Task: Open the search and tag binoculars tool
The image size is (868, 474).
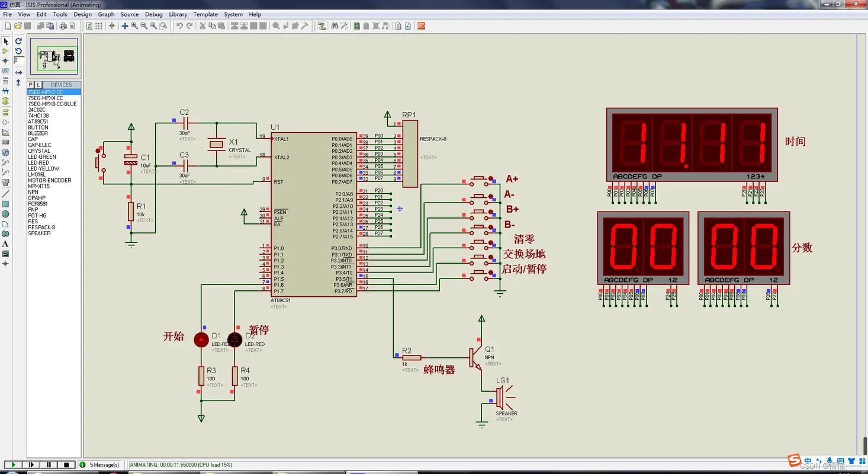Action: 335,26
